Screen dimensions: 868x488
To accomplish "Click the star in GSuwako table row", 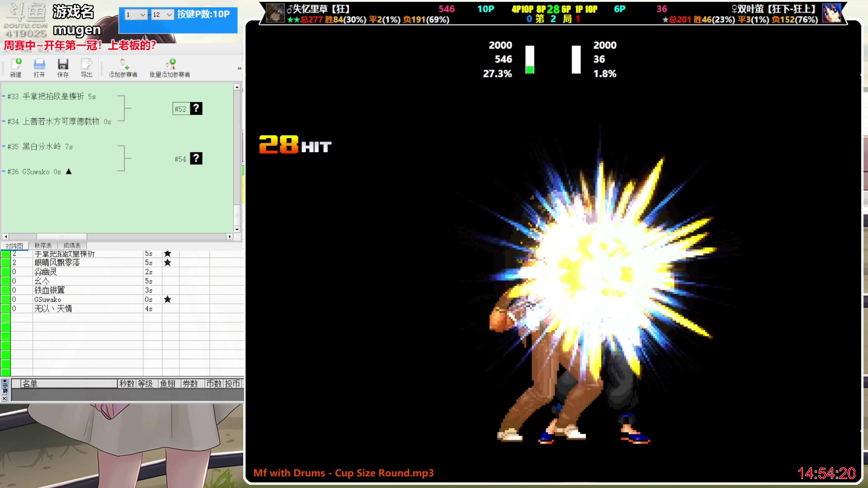I will [168, 299].
